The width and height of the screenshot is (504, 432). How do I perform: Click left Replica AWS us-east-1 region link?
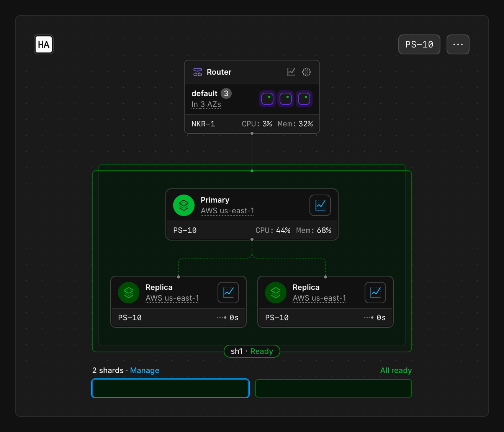172,298
